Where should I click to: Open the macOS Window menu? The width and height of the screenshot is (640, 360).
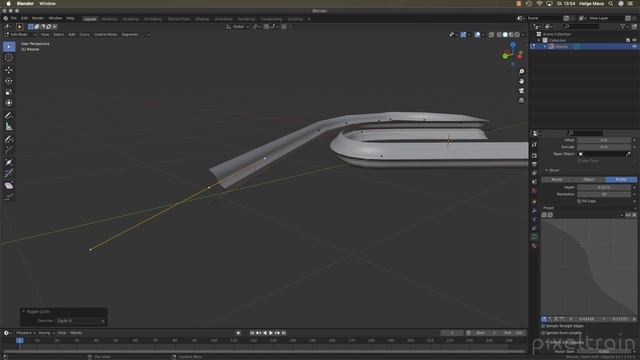coord(47,4)
